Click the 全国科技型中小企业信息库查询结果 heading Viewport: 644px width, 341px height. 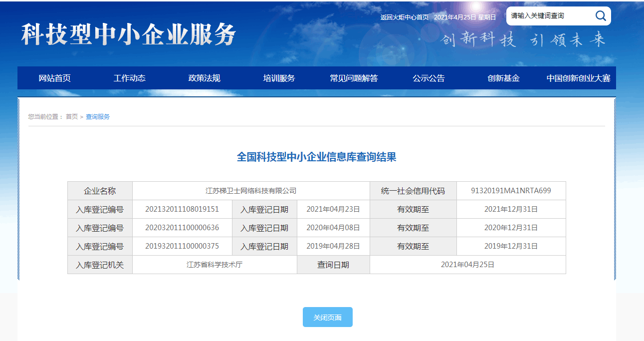pos(316,157)
